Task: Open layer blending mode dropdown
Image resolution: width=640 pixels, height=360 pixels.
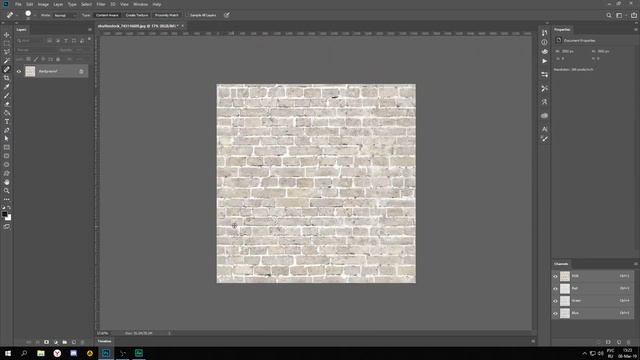Action: [37, 50]
